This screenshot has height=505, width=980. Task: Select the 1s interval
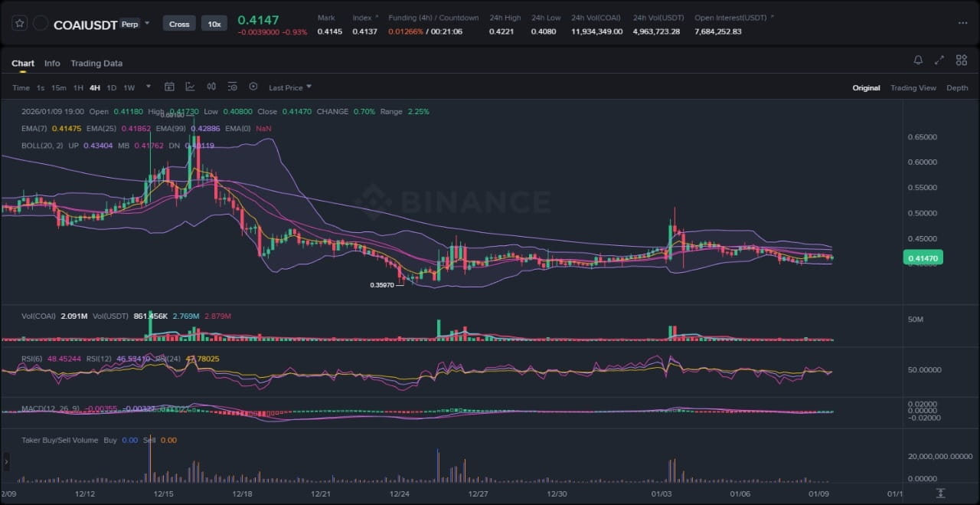pyautogui.click(x=41, y=87)
